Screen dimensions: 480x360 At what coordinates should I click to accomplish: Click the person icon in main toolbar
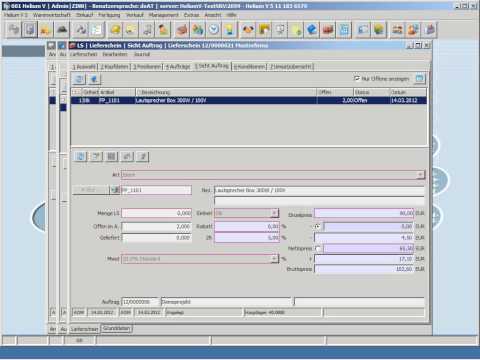[x=163, y=30]
